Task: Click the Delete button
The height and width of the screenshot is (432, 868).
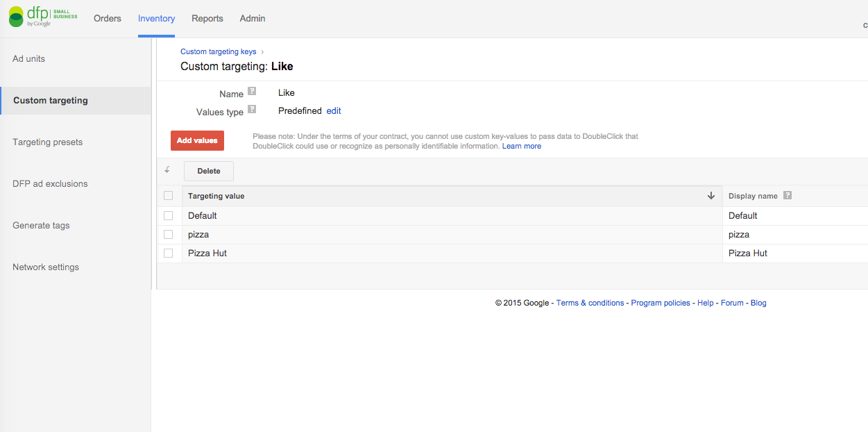Action: click(209, 171)
